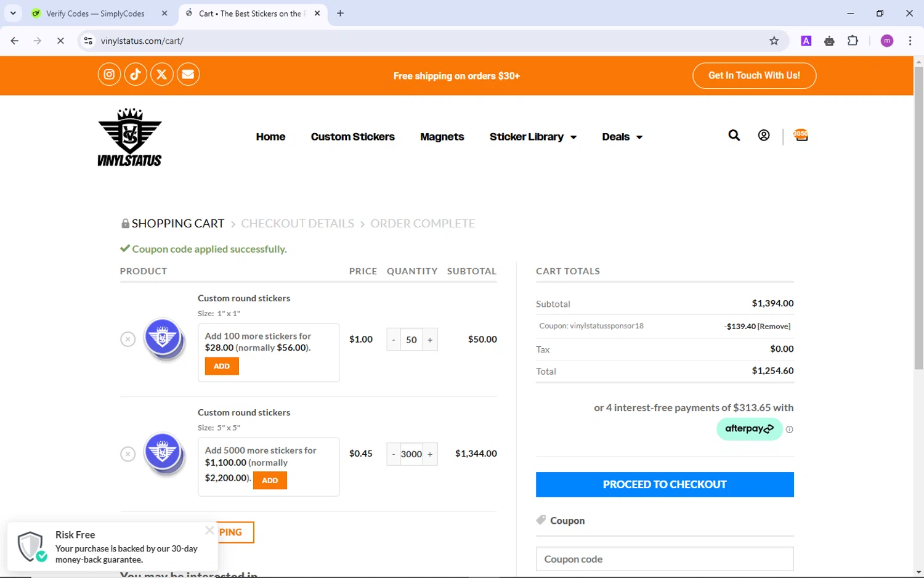
Task: Stop loading the page
Action: click(x=60, y=41)
